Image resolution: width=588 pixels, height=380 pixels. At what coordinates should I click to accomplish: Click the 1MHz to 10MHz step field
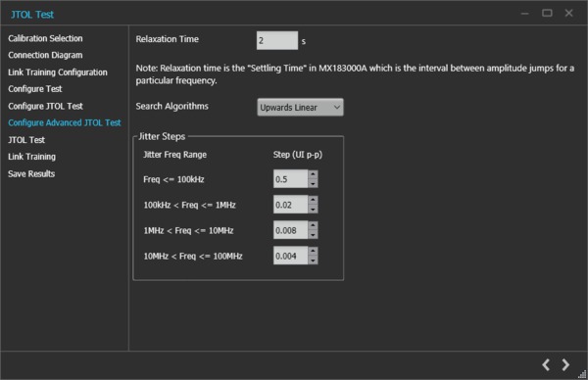tap(291, 230)
